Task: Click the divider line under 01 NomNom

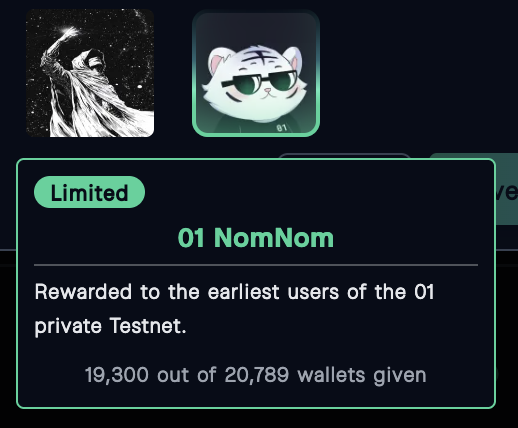Action: (256, 265)
